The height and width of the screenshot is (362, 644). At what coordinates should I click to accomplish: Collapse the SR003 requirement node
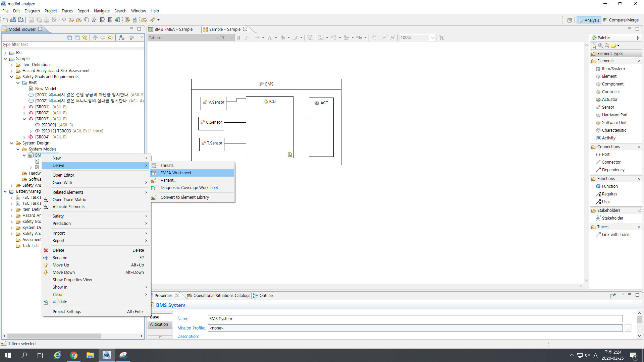point(24,119)
